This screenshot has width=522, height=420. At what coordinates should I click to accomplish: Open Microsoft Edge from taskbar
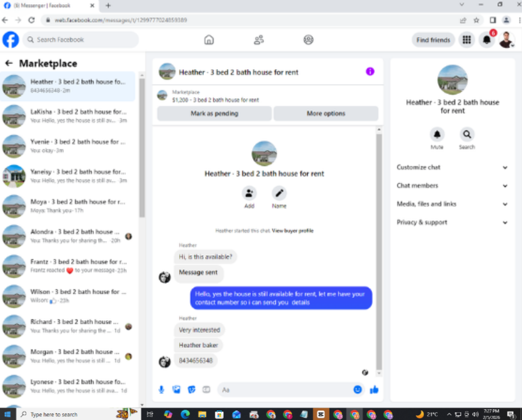click(185, 415)
